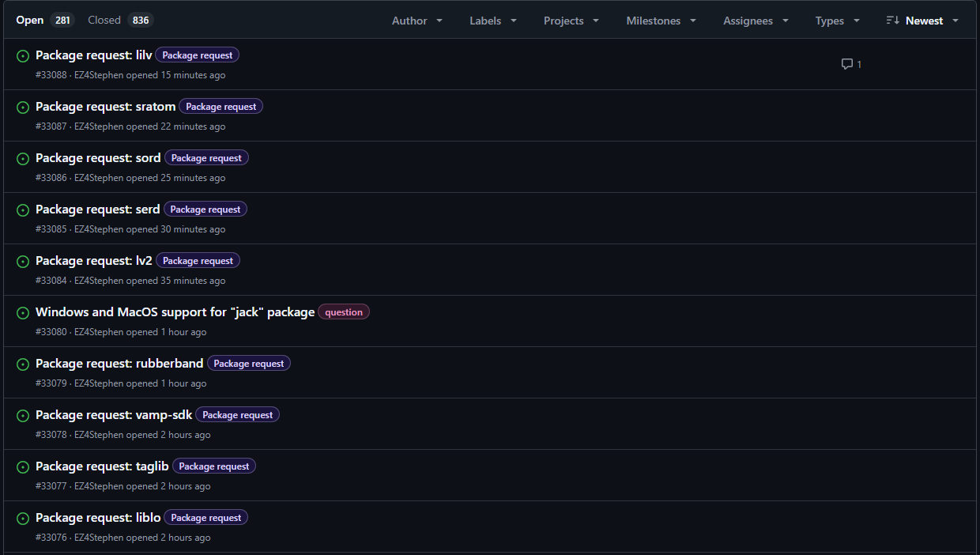Click the open status icon for sratom issue
Viewport: 980px width, 555px height.
(23, 108)
